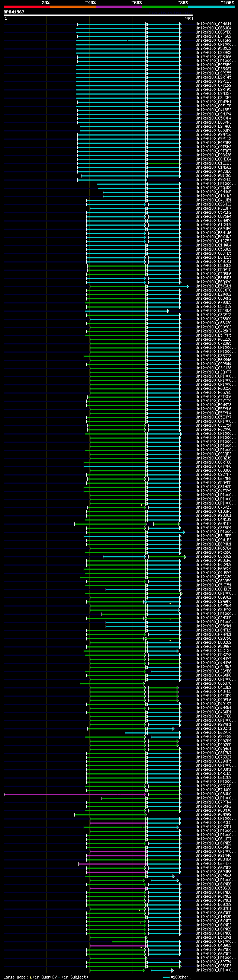Click label UniRef100_C1N662

213,168
